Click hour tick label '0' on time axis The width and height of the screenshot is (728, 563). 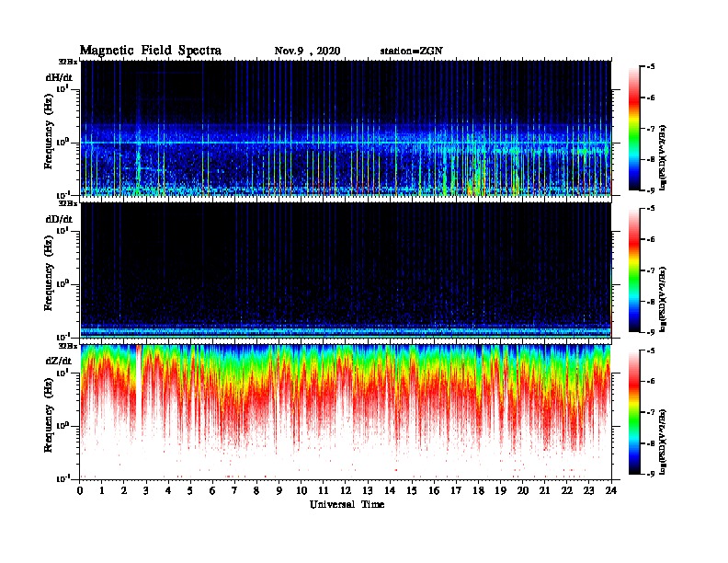(x=80, y=490)
